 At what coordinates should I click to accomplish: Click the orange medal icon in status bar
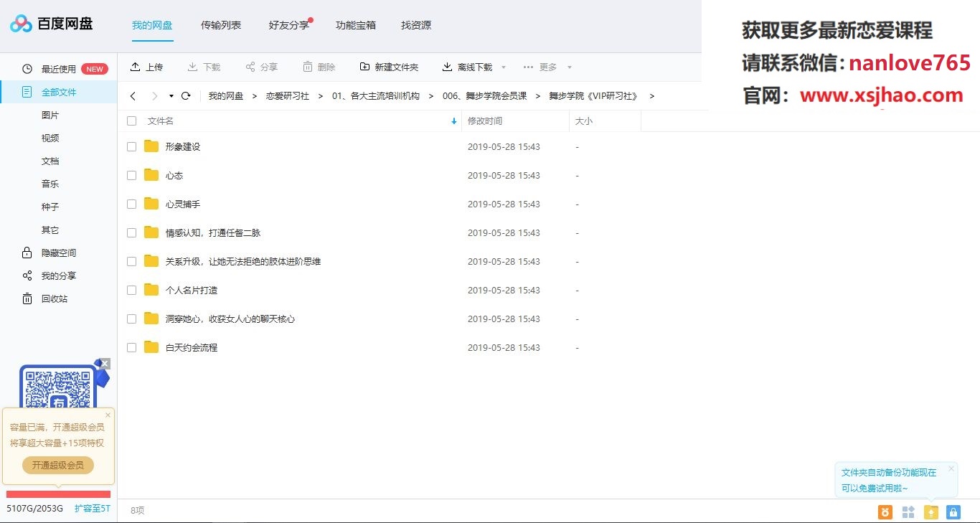tap(885, 512)
